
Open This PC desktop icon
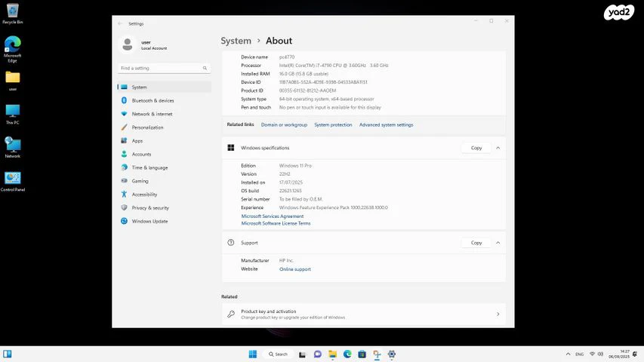click(12, 114)
